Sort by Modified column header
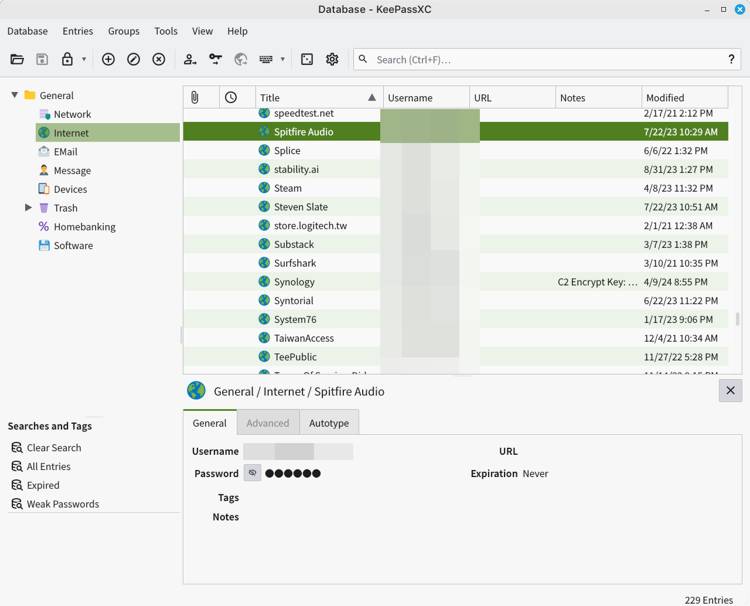Screen dimensions: 750x606 [x=684, y=98]
